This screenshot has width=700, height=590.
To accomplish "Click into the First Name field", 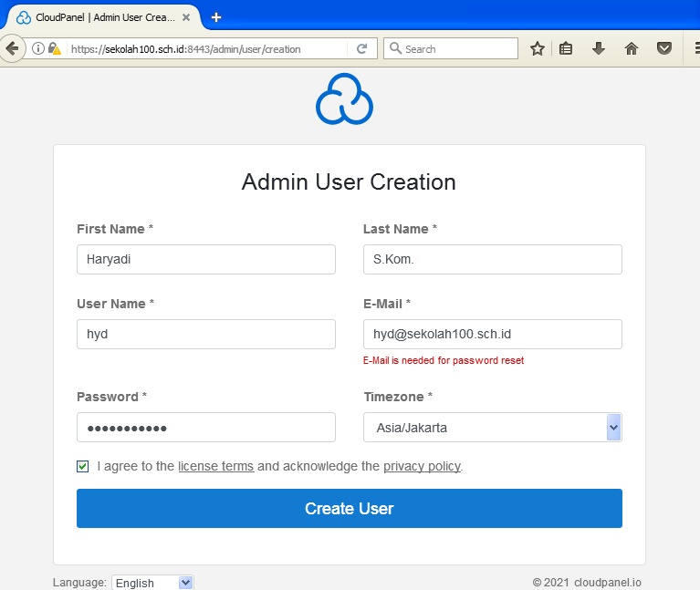I will click(x=205, y=259).
